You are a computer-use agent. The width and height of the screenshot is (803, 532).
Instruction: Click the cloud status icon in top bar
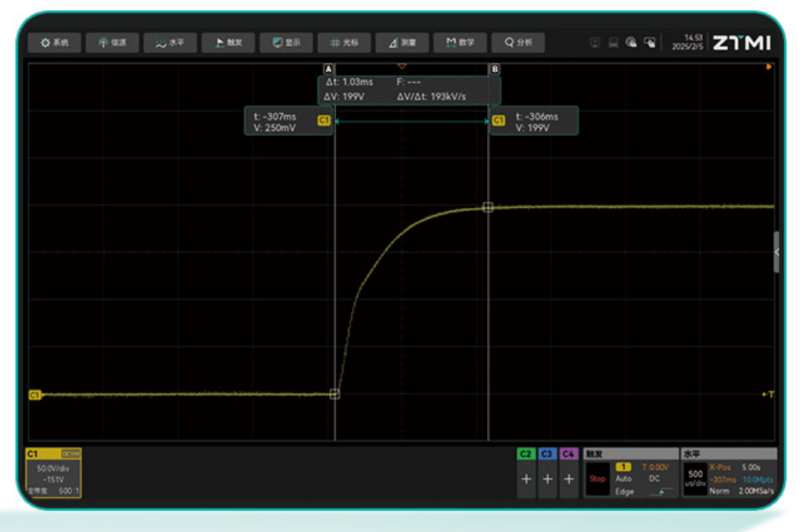tap(631, 42)
